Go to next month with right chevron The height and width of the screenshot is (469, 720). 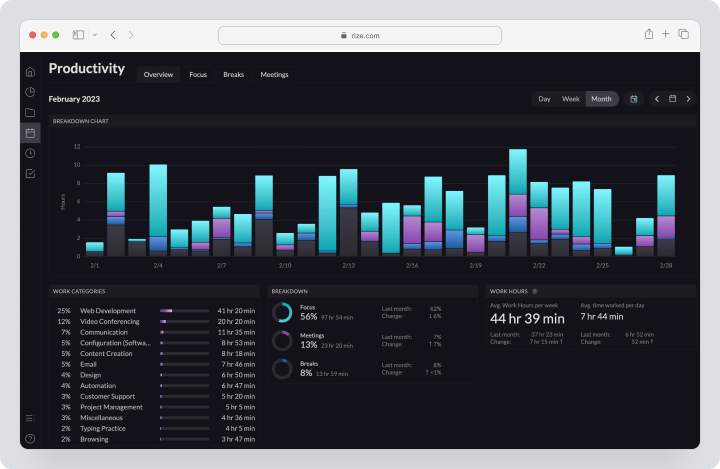point(688,99)
